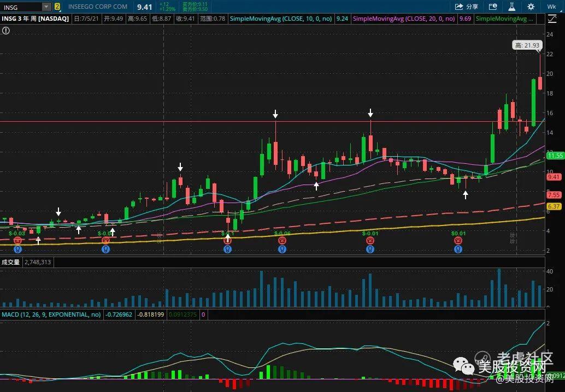Open the studies flask icon
The width and height of the screenshot is (565, 392).
511,7
